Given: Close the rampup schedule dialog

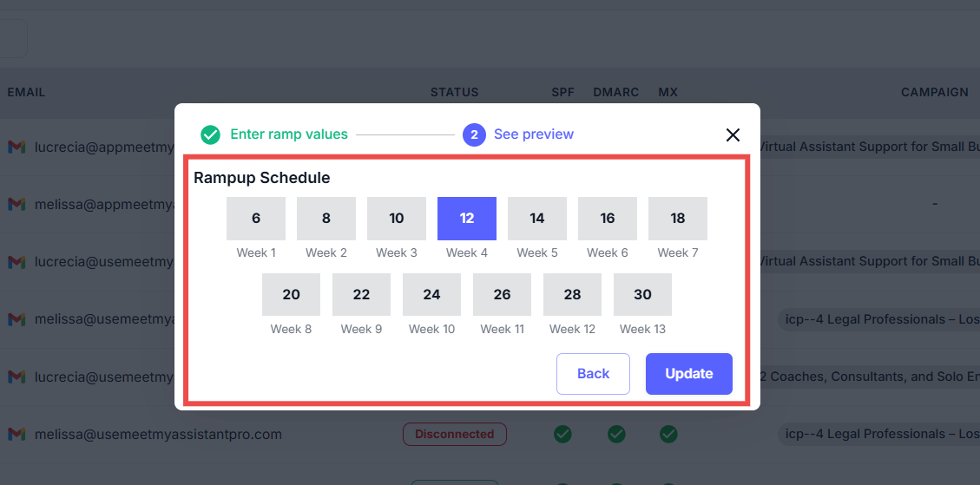Looking at the screenshot, I should tap(733, 134).
